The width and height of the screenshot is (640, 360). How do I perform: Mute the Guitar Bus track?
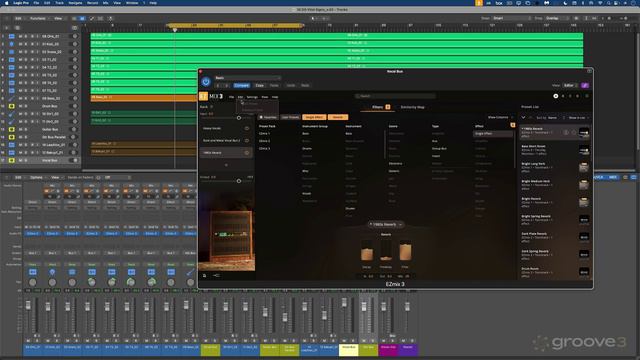(x=21, y=129)
